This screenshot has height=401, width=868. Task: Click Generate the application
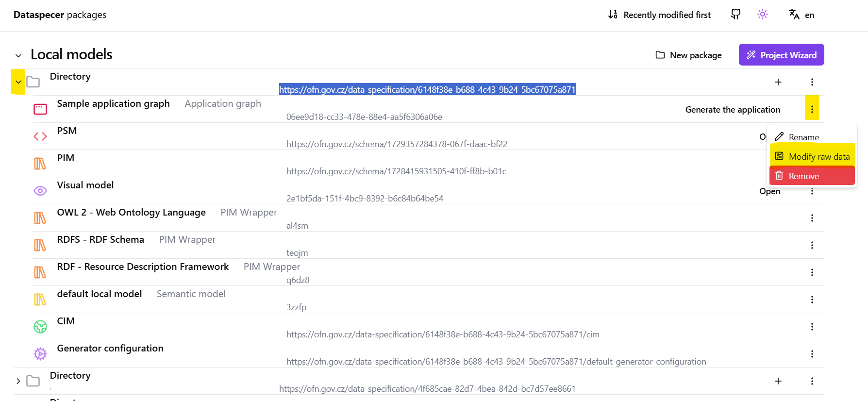[x=733, y=110]
